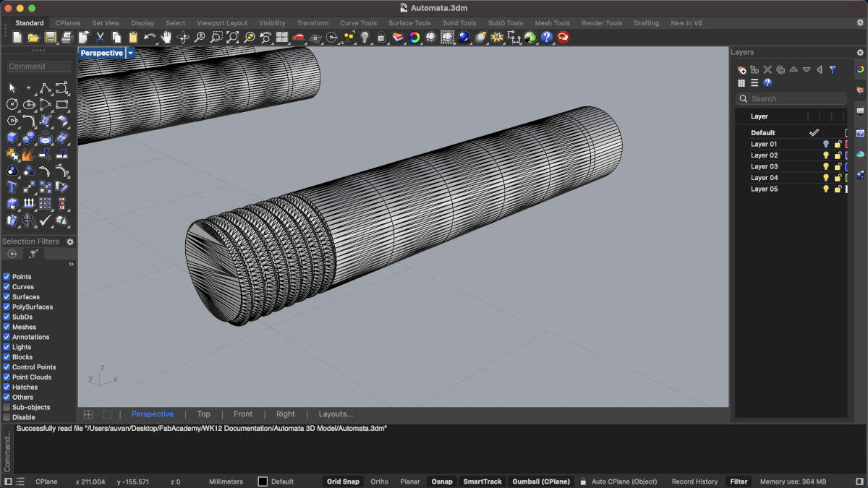Switch to the Mesh Tools tab

coord(553,23)
